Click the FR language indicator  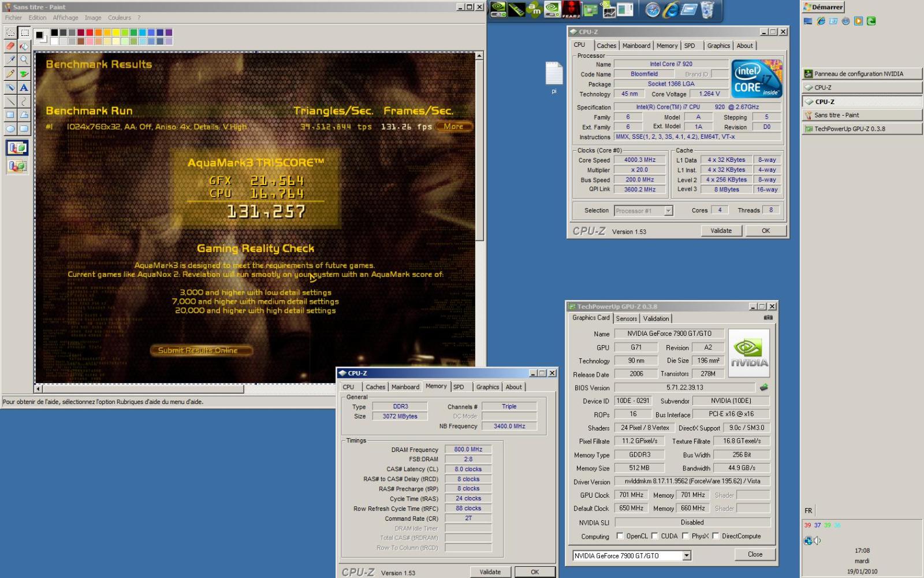[808, 511]
